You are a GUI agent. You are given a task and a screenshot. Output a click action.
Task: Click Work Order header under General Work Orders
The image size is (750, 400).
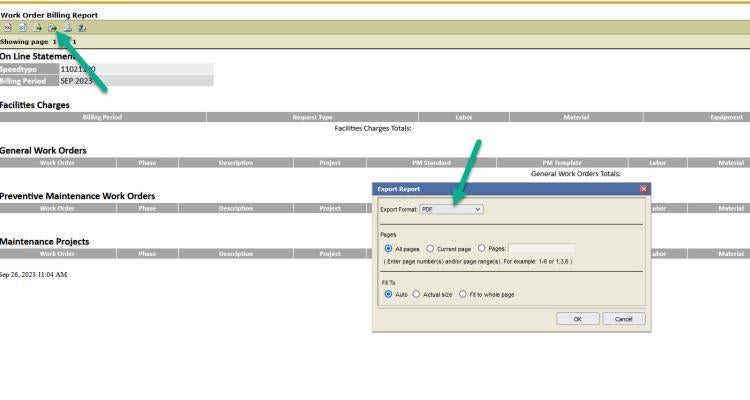(x=57, y=163)
